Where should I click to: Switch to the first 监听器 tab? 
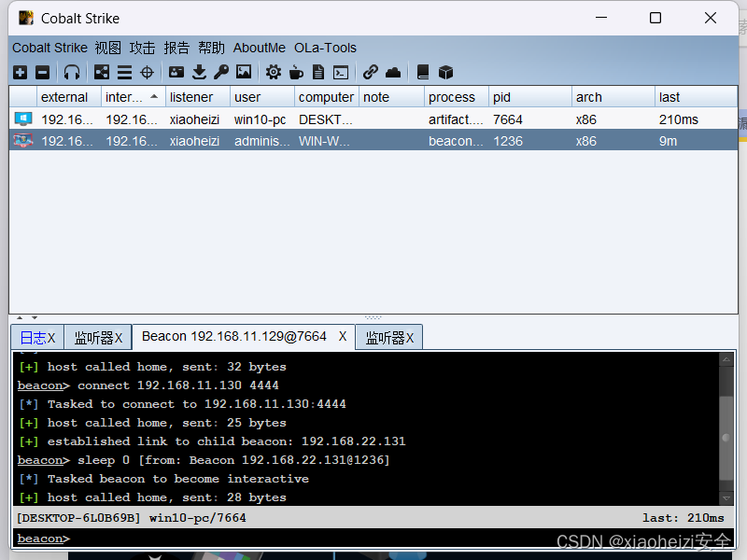pyautogui.click(x=98, y=338)
